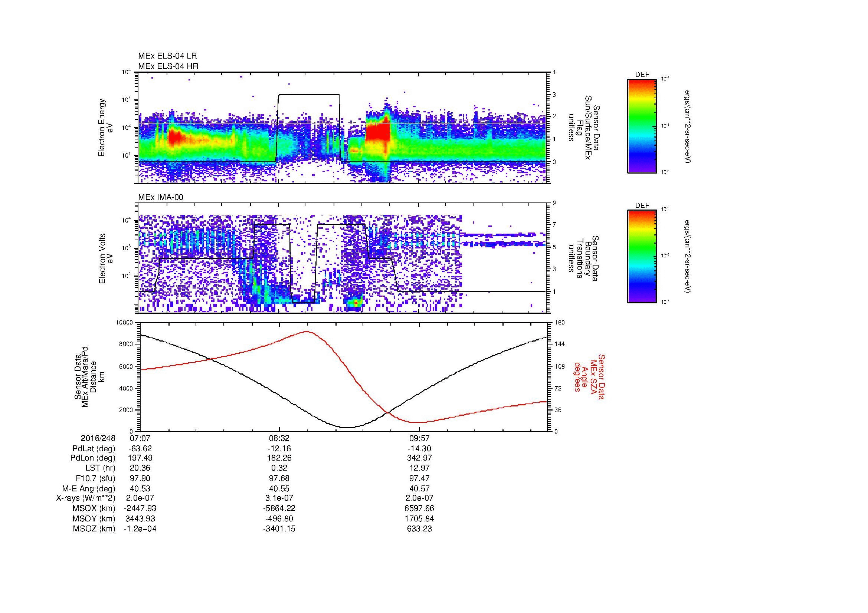Click the 'MSOZ (km)' row label
Screen dimensions: 868x613
94,529
